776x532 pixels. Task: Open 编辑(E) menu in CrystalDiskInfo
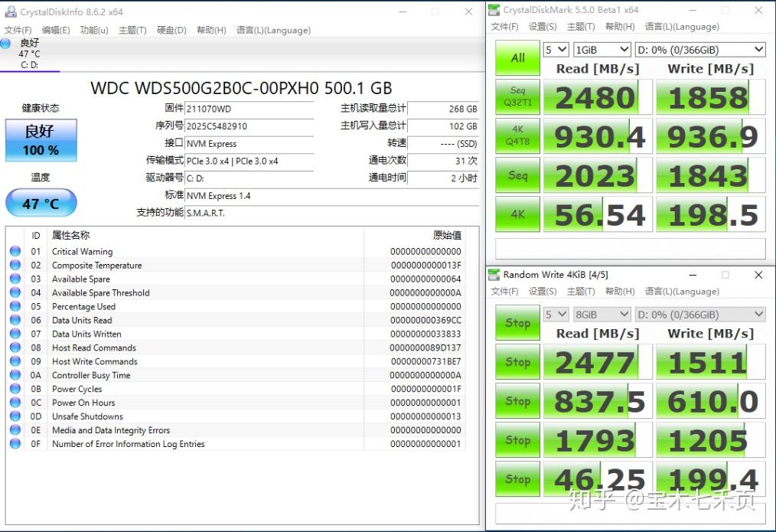pos(56,30)
